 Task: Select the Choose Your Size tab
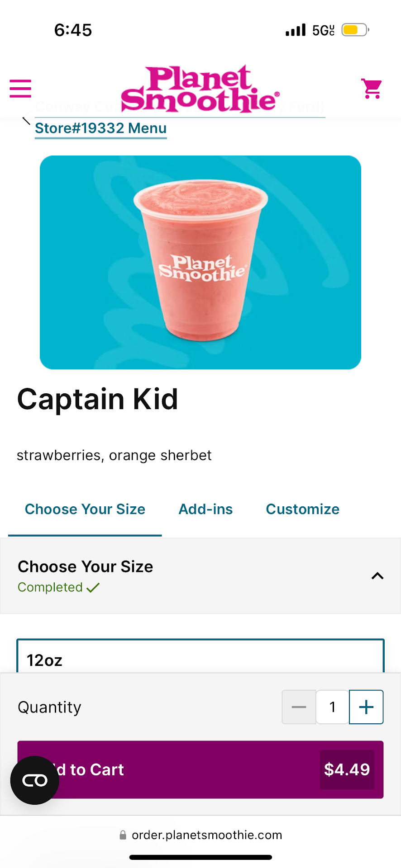85,509
